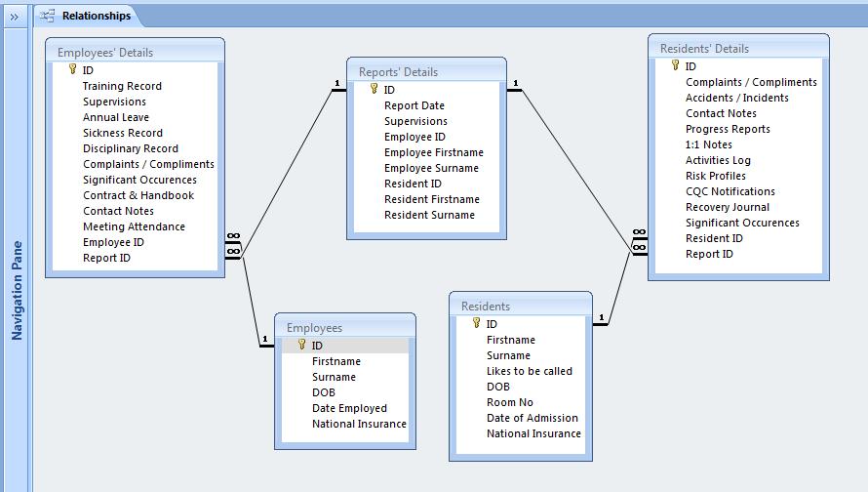
Task: Click the Navigation Pane vertical bar
Action: [x=17, y=291]
